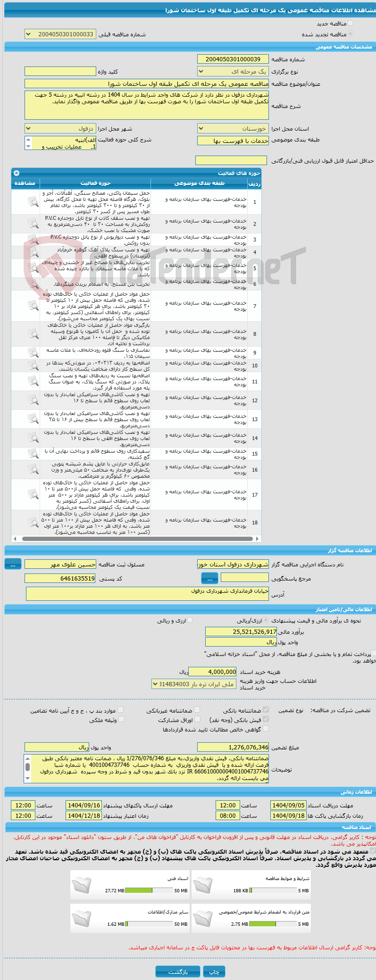The width and height of the screenshot is (376, 980).
Task: Open view icon for activity row 2
Action: 33,224
